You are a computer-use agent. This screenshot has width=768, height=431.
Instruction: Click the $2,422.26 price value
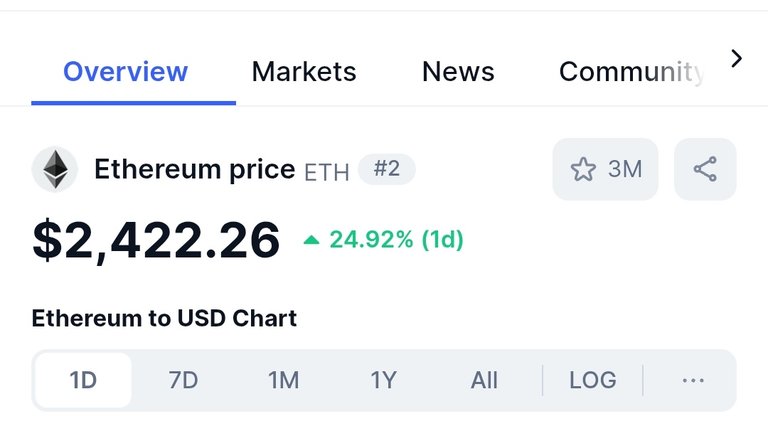pos(156,239)
